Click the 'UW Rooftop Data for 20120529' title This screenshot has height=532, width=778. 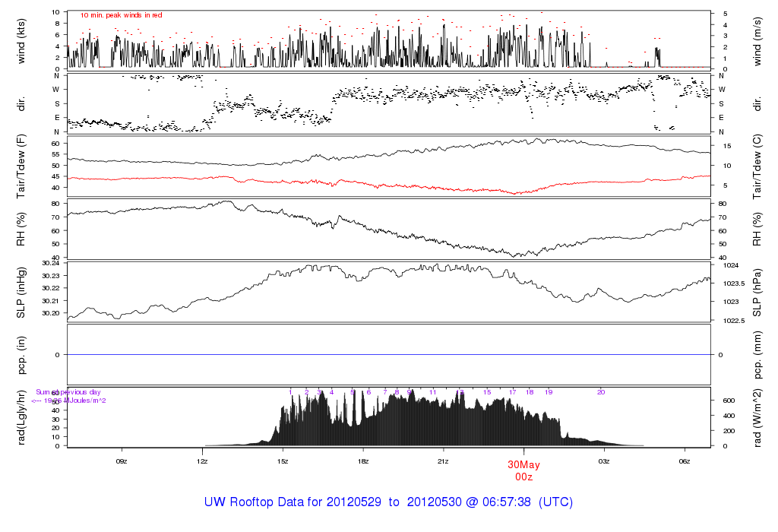pos(293,502)
